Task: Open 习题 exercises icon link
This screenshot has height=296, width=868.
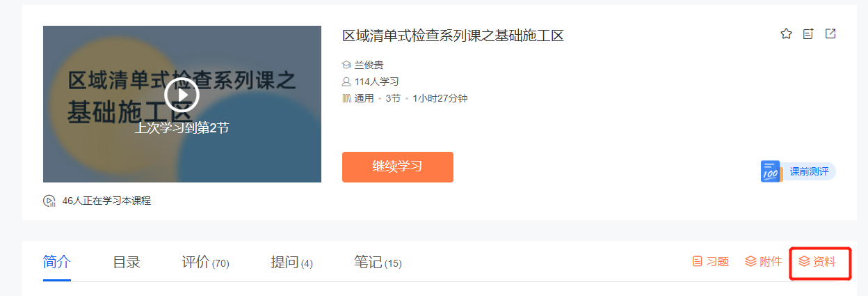Action: click(697, 262)
